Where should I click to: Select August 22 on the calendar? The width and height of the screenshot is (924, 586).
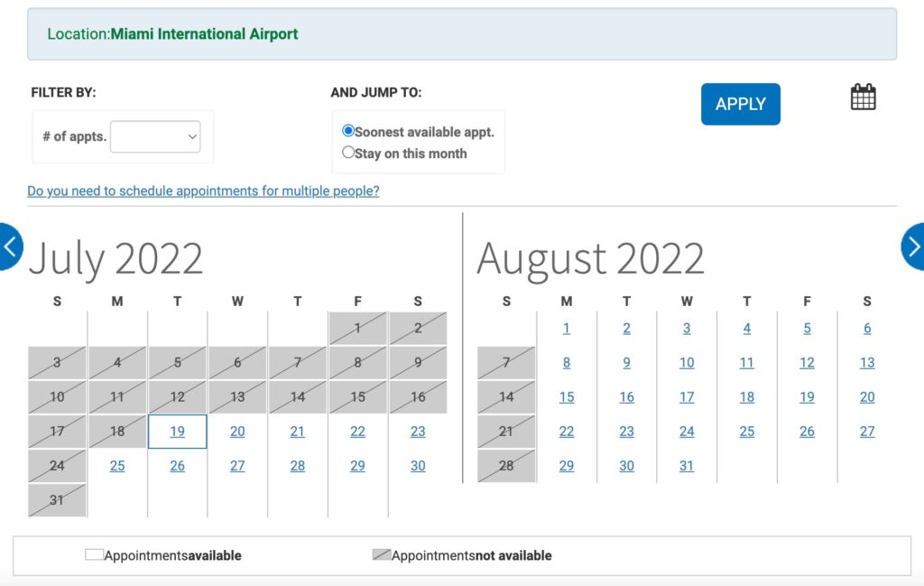pos(566,432)
